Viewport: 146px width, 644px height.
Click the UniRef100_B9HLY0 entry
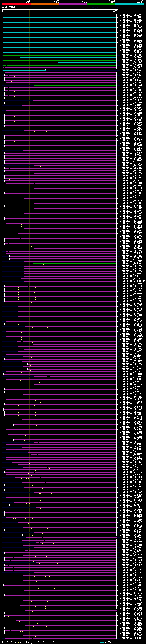(131, 25)
